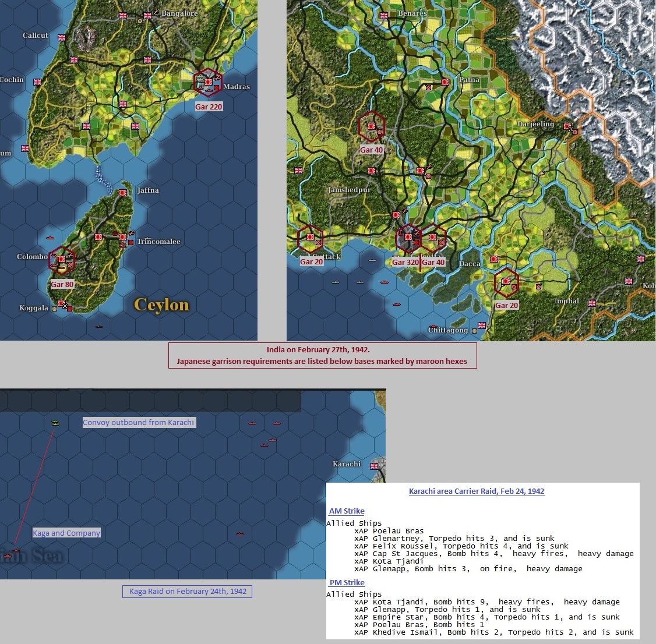The image size is (656, 644).
Task: Open the Karachi area Carrier Raid heading link
Action: point(477,491)
